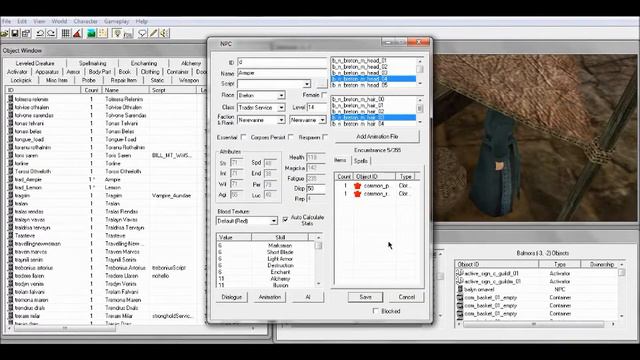Image resolution: width=640 pixels, height=360 pixels.
Task: Open the Character menu
Action: [86, 21]
